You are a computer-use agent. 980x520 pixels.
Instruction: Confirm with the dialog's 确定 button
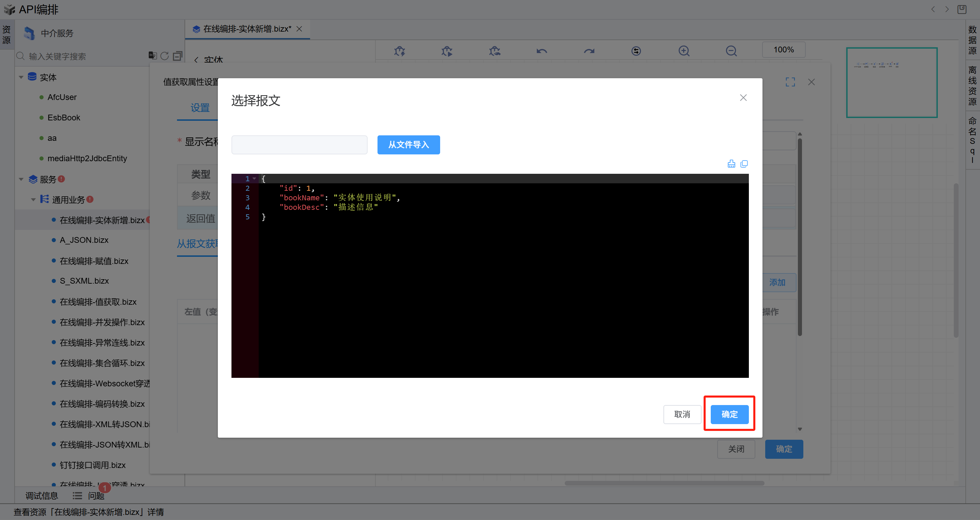[729, 414]
